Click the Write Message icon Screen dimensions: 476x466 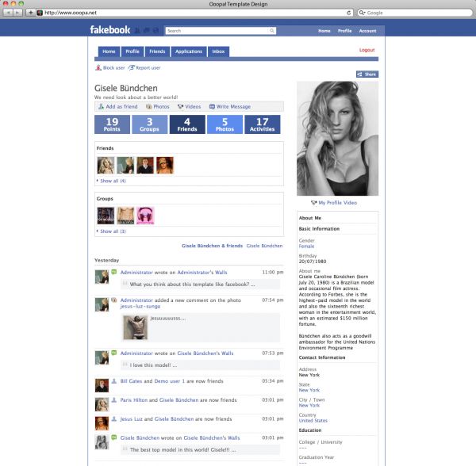(212, 107)
